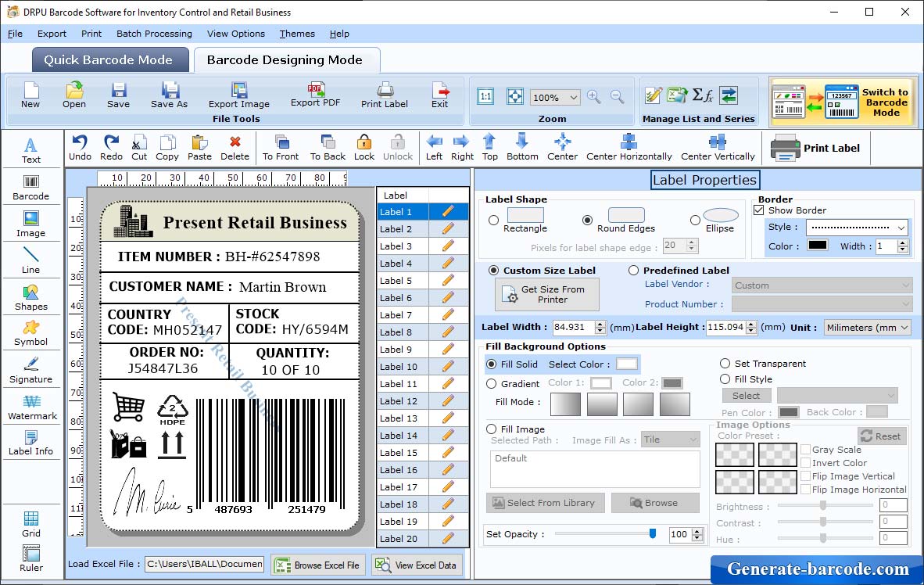Screen dimensions: 924x585
Task: Select the Rectangle label shape
Action: pos(494,221)
